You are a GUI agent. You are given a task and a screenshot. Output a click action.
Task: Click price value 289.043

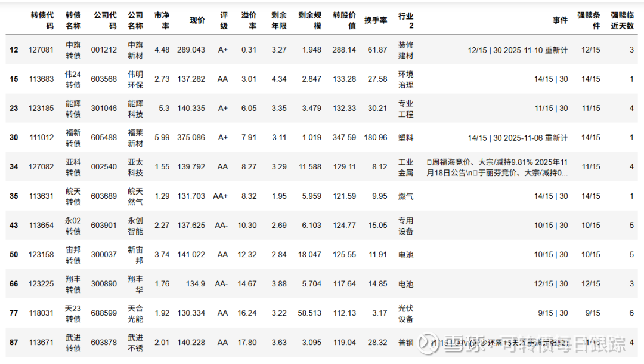[x=191, y=50]
